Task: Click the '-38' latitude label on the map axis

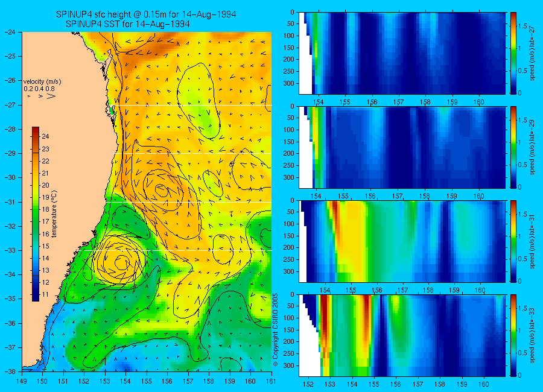Action: point(10,371)
